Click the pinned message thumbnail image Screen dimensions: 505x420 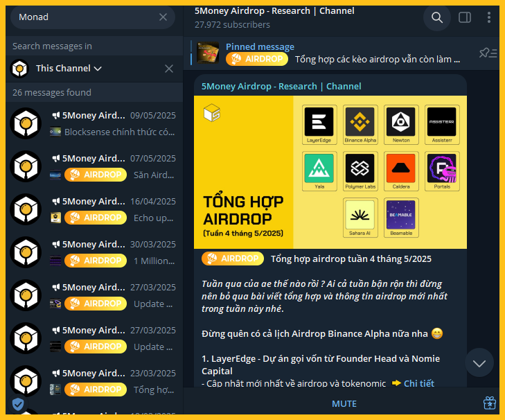coord(208,53)
